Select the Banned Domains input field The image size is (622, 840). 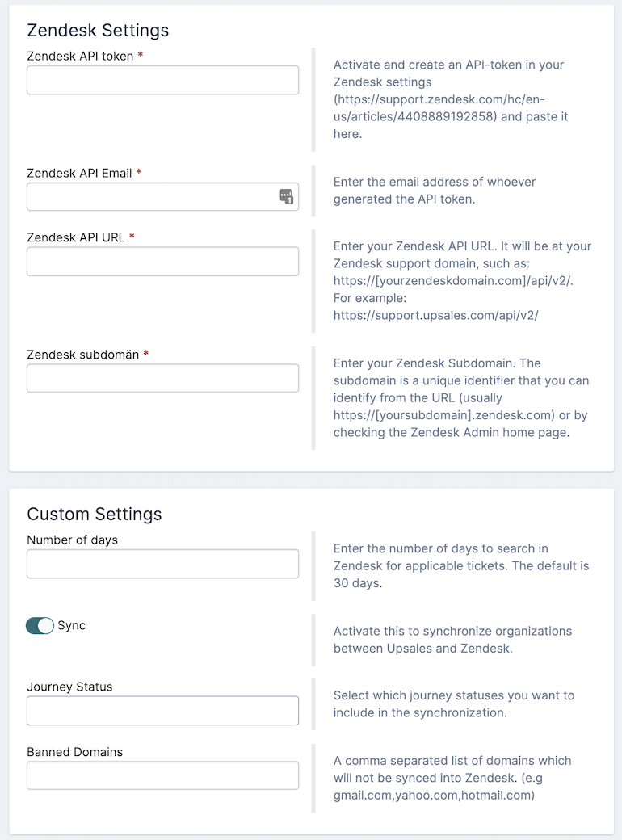(162, 774)
